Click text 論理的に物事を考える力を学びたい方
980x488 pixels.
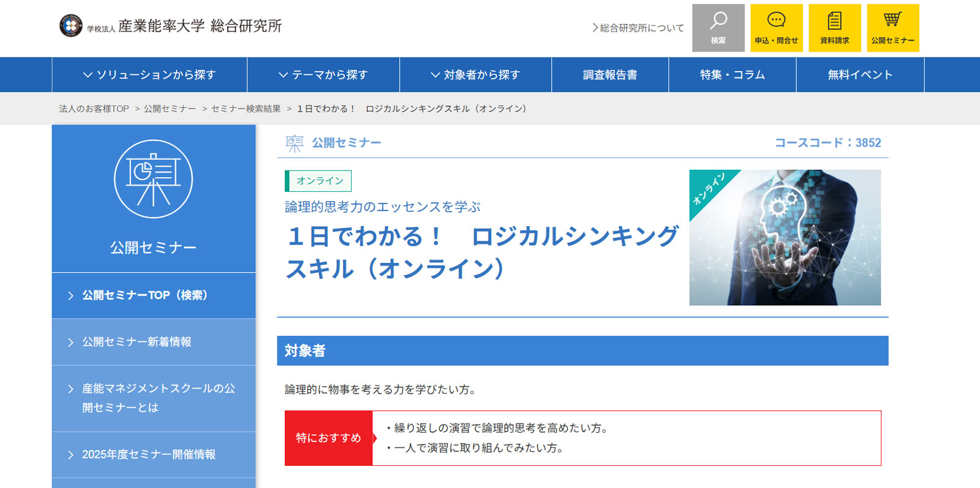coord(382,390)
